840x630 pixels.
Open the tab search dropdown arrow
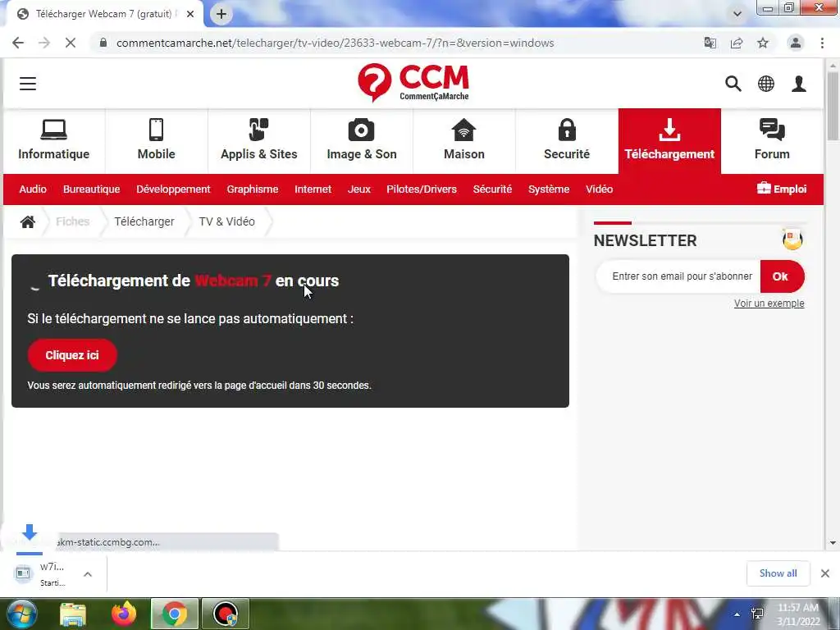737,14
